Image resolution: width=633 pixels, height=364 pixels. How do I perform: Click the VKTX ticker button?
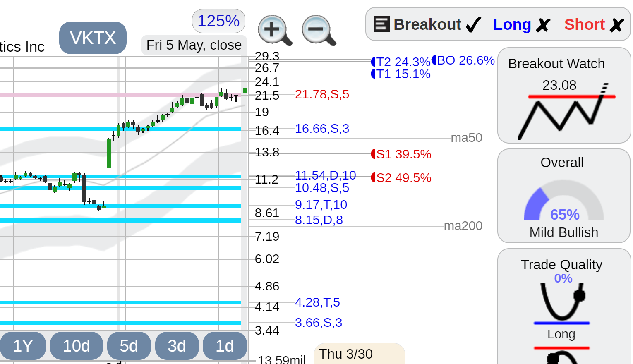click(93, 38)
